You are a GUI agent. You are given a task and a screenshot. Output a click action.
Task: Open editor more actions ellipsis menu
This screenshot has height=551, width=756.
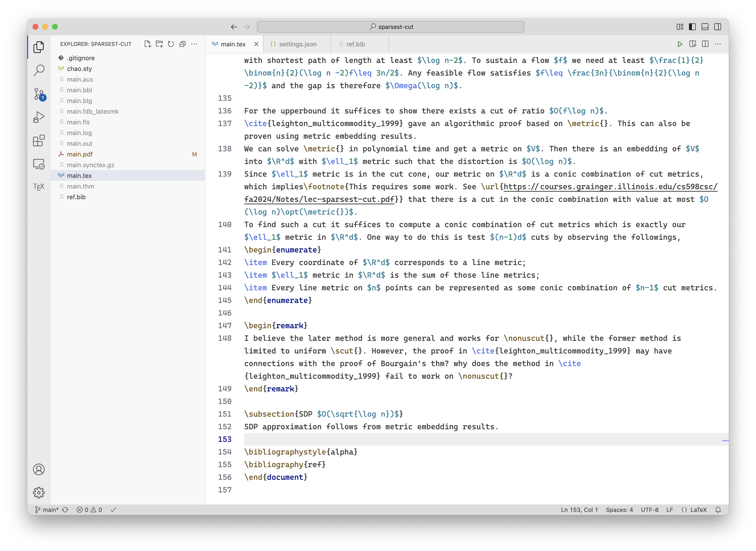pos(718,44)
